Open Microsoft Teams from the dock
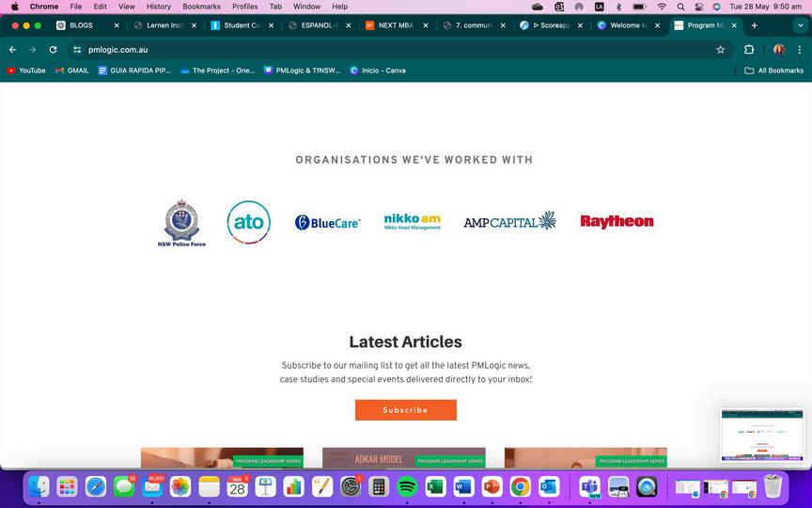 (590, 486)
